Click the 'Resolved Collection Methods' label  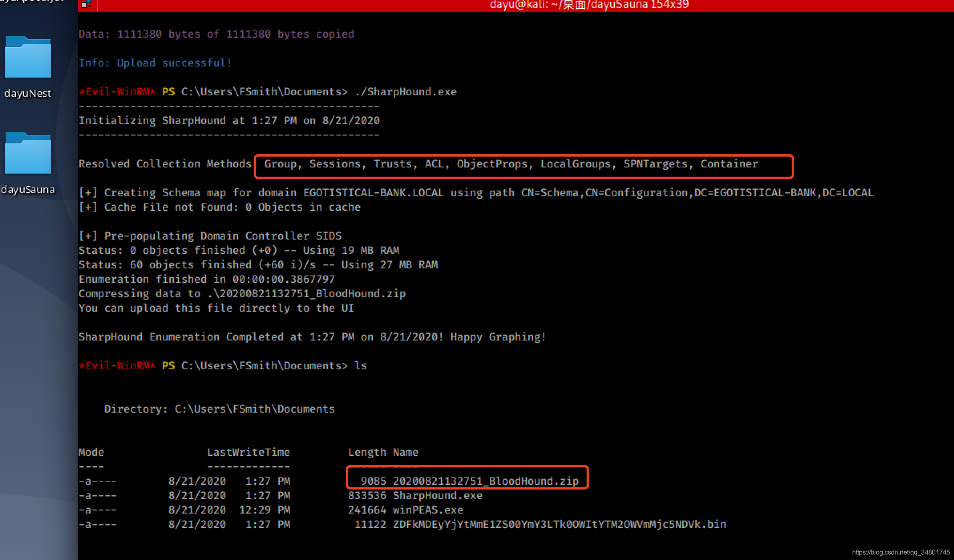(165, 164)
